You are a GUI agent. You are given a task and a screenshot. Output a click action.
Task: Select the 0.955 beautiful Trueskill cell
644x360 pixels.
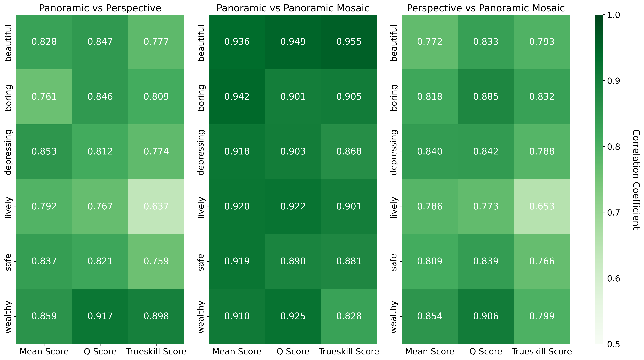(x=349, y=42)
